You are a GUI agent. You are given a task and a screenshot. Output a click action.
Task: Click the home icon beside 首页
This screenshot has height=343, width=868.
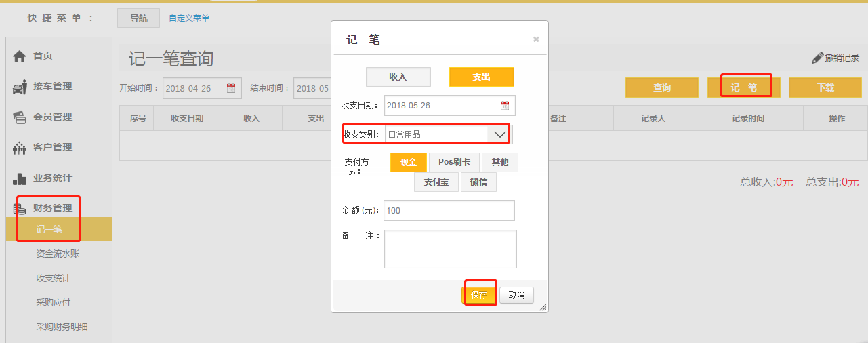coord(20,56)
